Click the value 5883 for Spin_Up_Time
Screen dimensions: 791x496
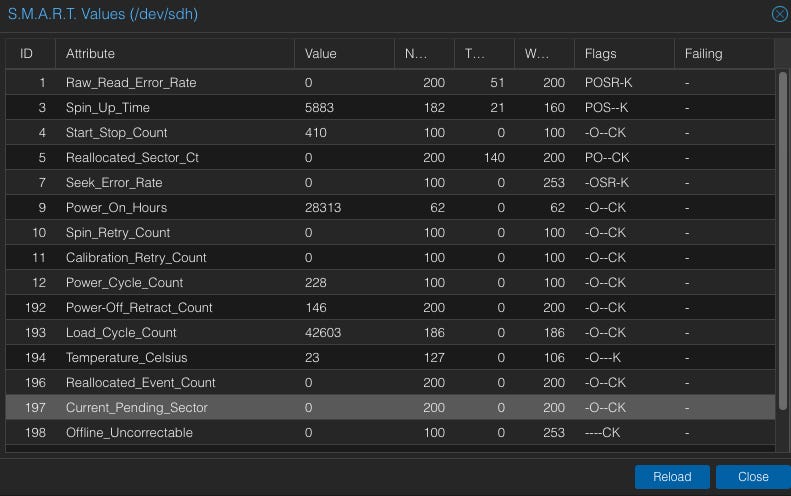pos(319,107)
